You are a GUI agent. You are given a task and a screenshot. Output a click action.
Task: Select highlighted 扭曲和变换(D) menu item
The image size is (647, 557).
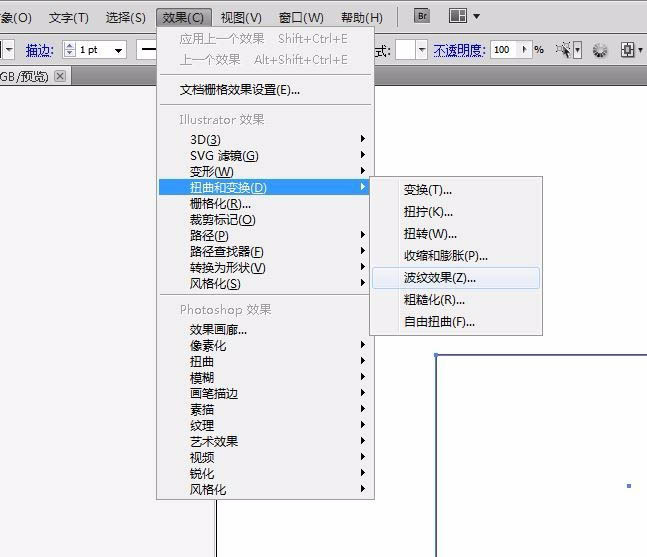pyautogui.click(x=265, y=187)
